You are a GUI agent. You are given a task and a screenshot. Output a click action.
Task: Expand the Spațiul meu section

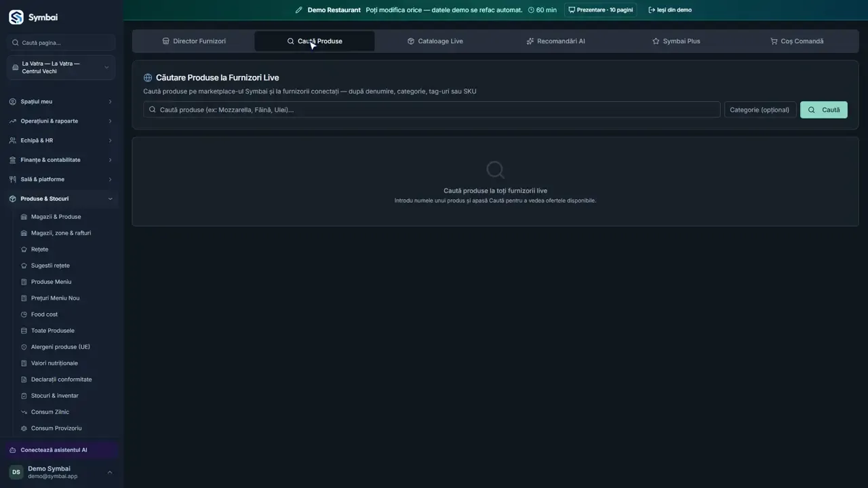pos(61,102)
